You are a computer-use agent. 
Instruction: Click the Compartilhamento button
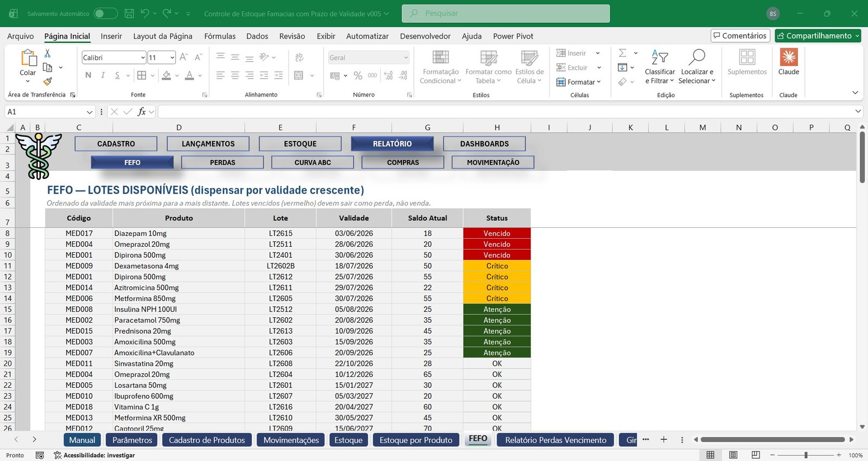pos(818,36)
